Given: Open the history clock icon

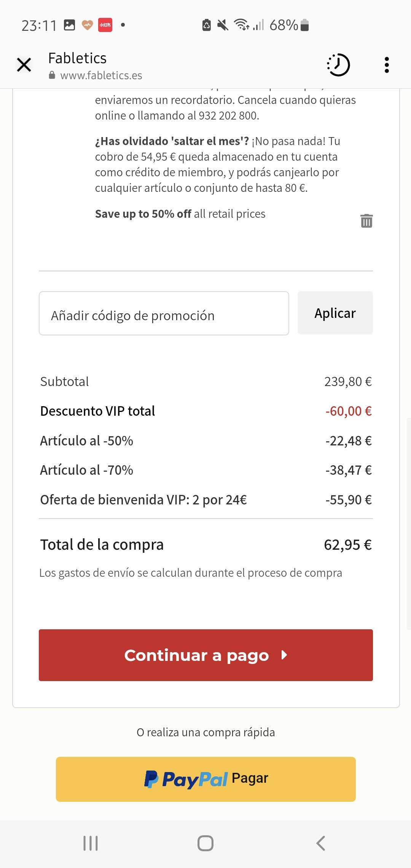Looking at the screenshot, I should tap(338, 65).
